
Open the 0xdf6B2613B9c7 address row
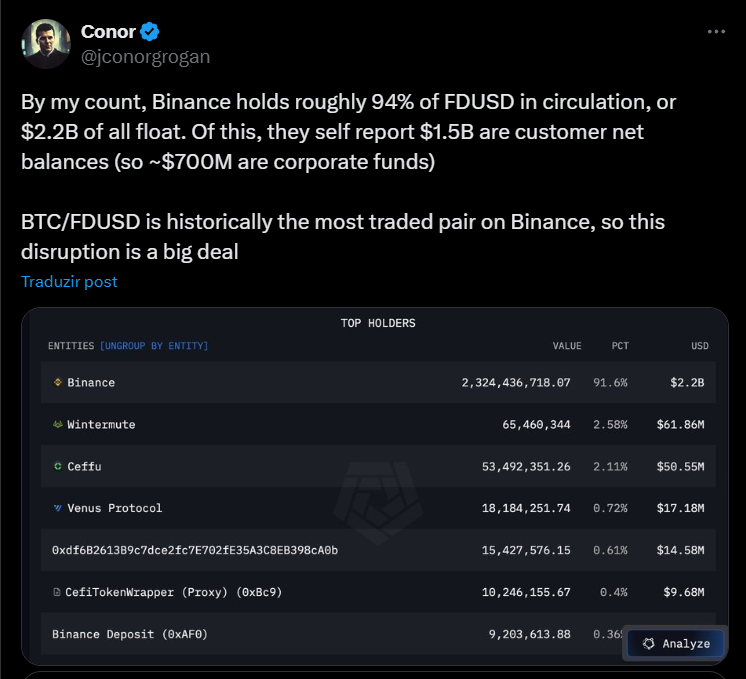point(378,550)
